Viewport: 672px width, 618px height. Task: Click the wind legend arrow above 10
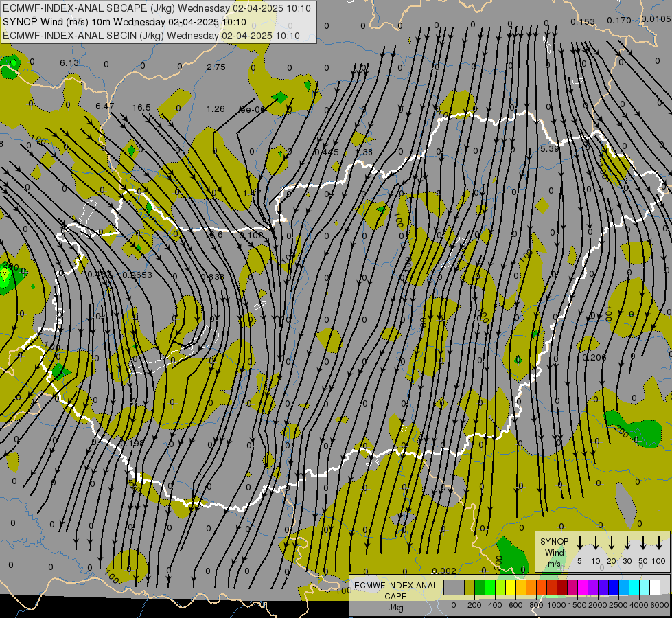(595, 543)
